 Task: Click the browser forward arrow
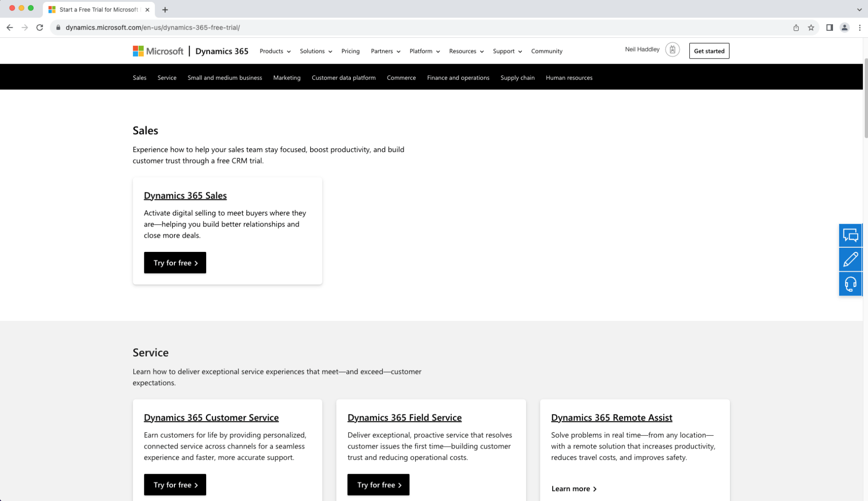point(25,27)
